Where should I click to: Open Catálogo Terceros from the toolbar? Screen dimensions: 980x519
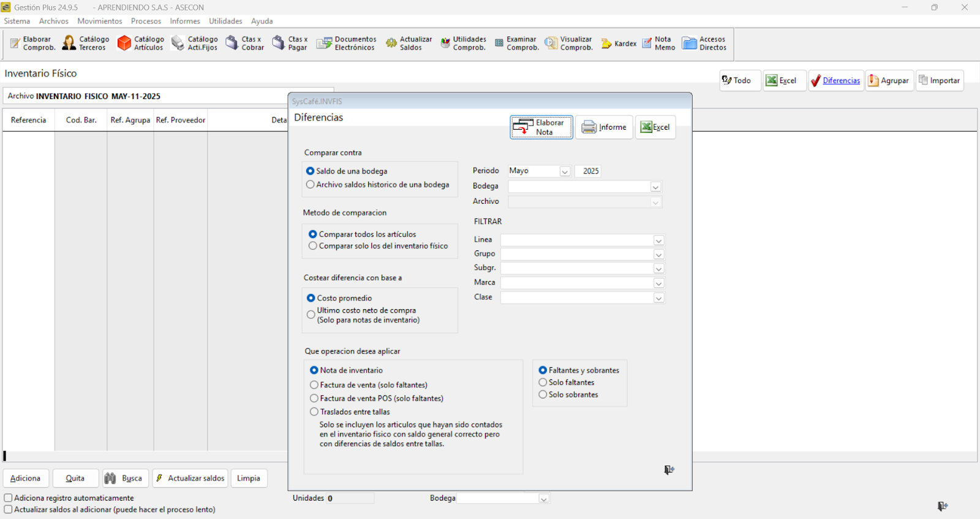click(x=85, y=43)
